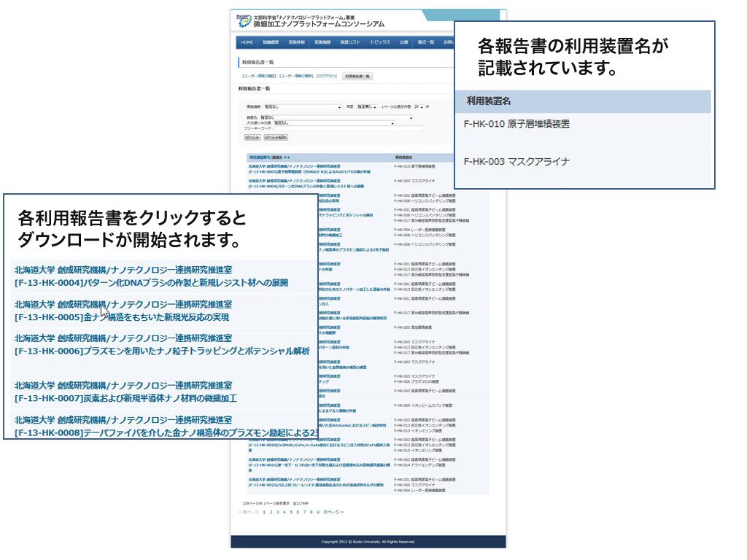The image size is (747, 560).
Task: Select the HOME navigation tab
Action: 247,42
